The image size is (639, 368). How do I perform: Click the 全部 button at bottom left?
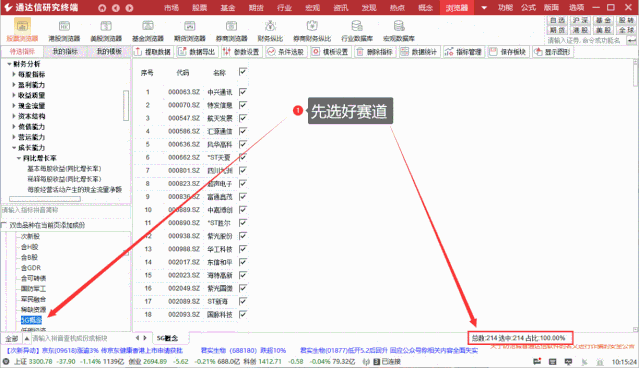tap(12, 338)
